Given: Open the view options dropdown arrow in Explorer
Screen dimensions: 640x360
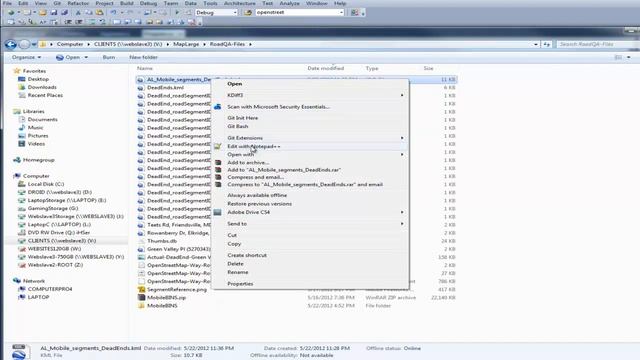Looking at the screenshot, I should [629, 58].
